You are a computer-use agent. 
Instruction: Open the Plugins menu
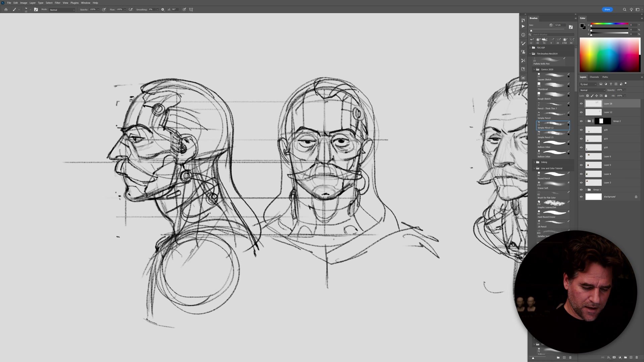pos(74,3)
